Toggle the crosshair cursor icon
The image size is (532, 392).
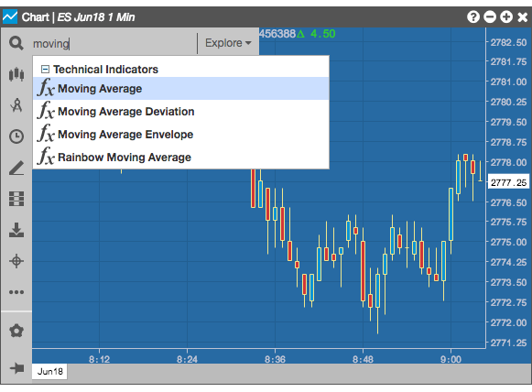tap(16, 261)
